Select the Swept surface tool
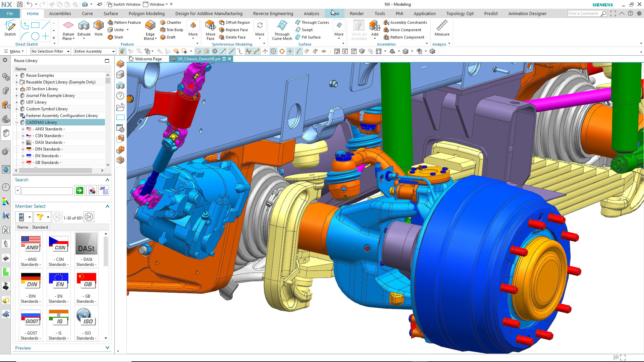The height and width of the screenshot is (362, 644). pos(304,30)
